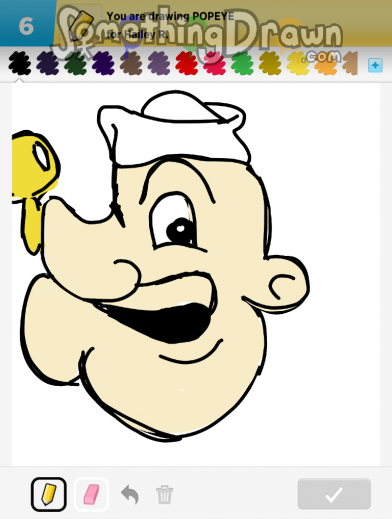Viewport: 392px width, 519px height.
Task: Select the orange color swatch
Action: [x=326, y=63]
